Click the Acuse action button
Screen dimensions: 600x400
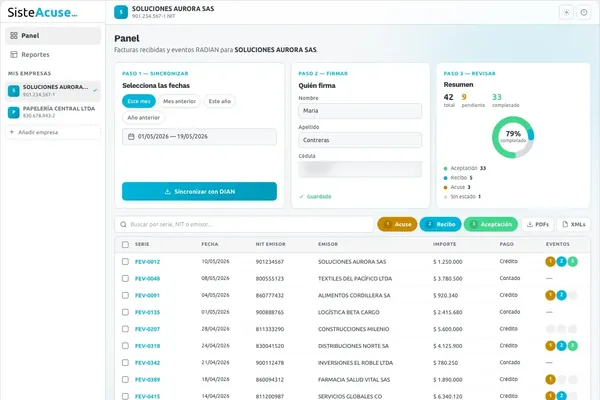[x=397, y=224]
